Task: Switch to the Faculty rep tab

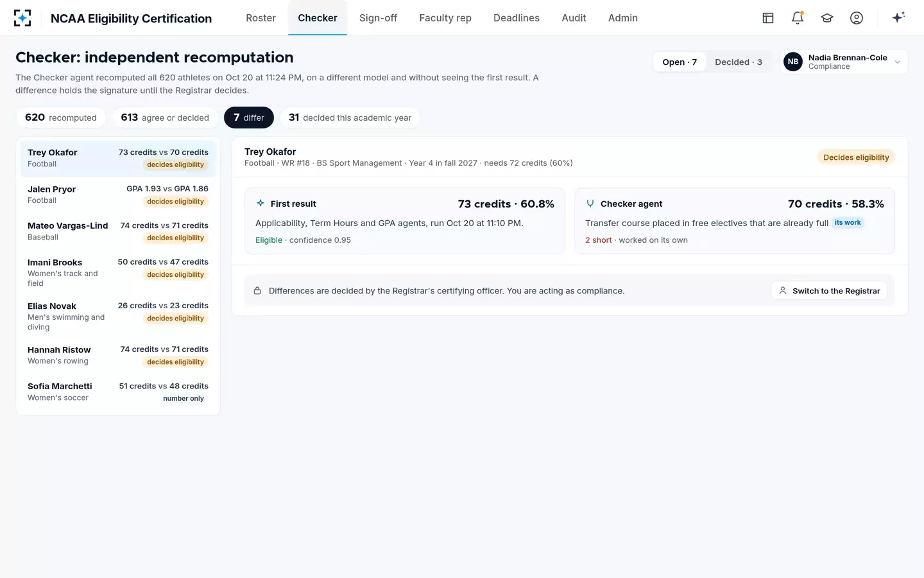Action: click(x=445, y=18)
